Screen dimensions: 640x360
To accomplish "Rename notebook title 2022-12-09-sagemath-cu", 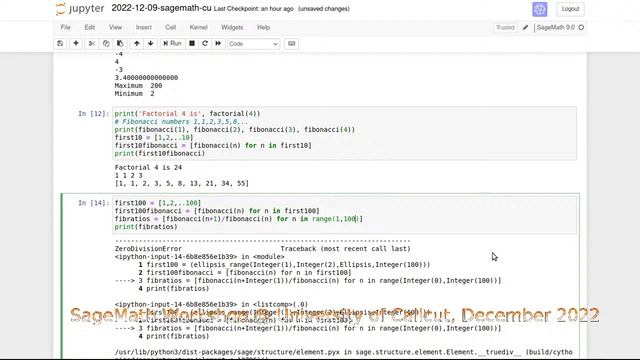I will point(161,8).
